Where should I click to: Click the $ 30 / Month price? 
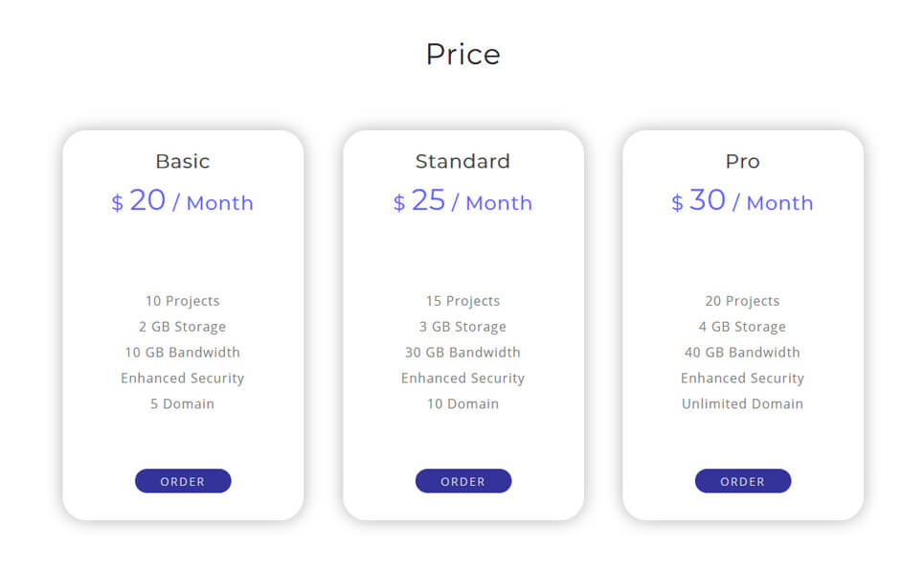[x=742, y=201]
